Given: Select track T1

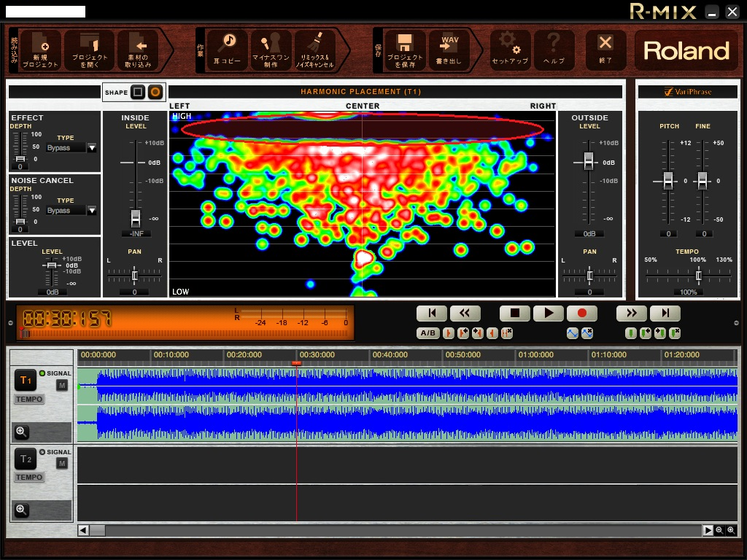Looking at the screenshot, I should 26,380.
